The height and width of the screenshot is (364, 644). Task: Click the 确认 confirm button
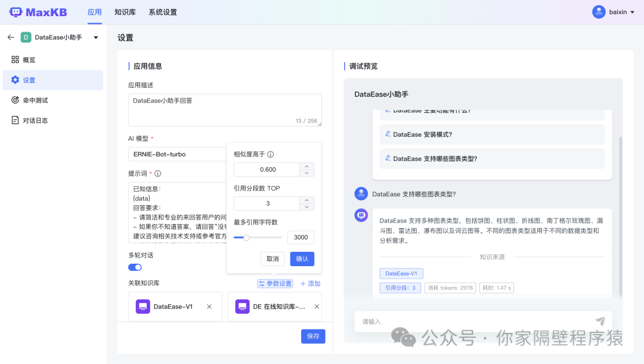click(x=302, y=258)
